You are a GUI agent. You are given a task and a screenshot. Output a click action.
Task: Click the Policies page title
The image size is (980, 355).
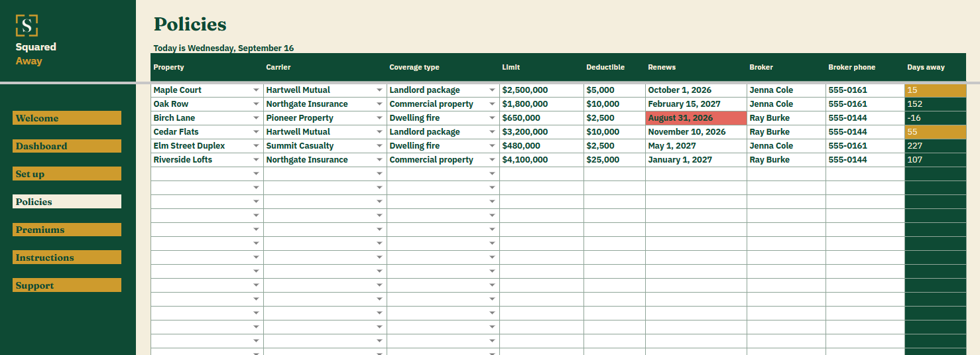(190, 25)
